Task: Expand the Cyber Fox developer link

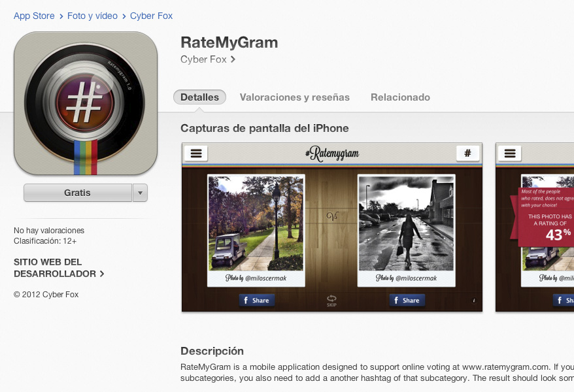Action: point(207,59)
